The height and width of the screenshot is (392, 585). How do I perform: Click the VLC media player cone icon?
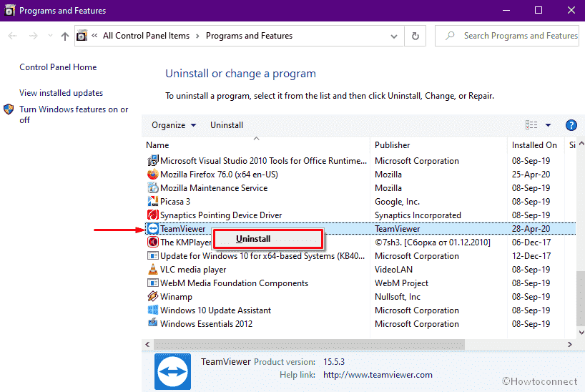click(152, 269)
